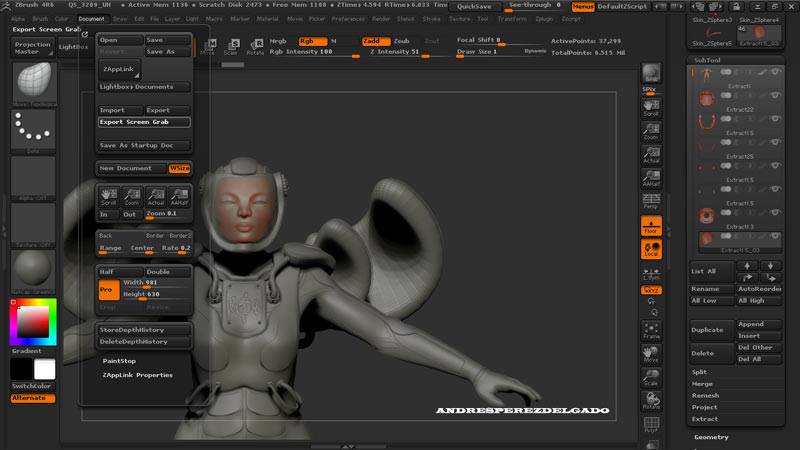Open the Material menu
The image size is (800, 450).
pyautogui.click(x=267, y=19)
